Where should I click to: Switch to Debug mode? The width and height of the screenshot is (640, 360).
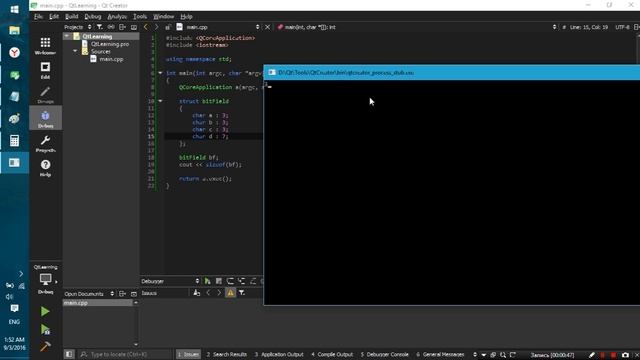pos(45,119)
